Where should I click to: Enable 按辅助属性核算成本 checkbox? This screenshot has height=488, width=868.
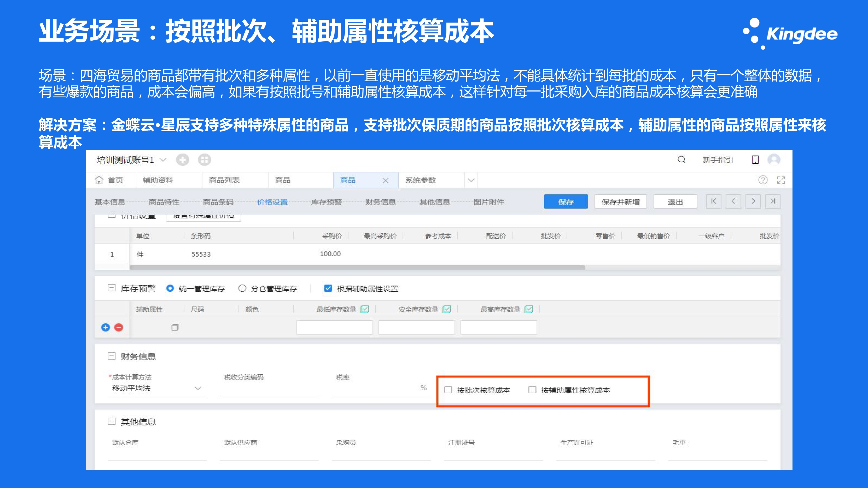click(532, 390)
